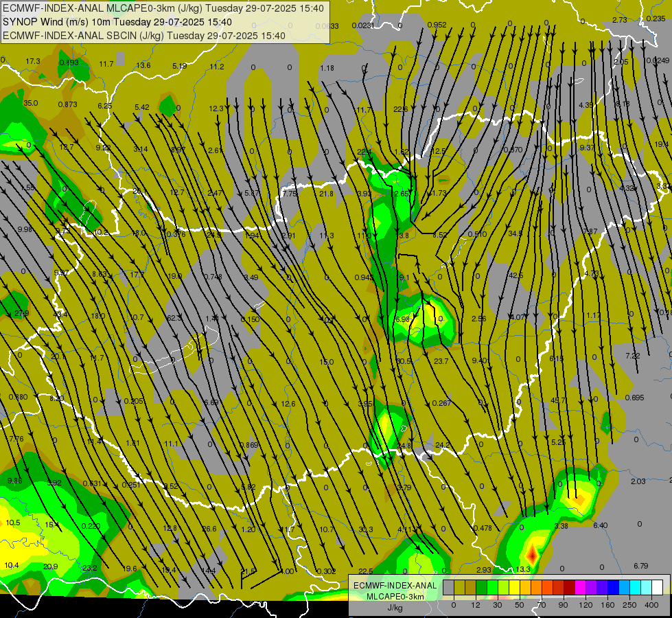Click the map value '62.3'

174,318
